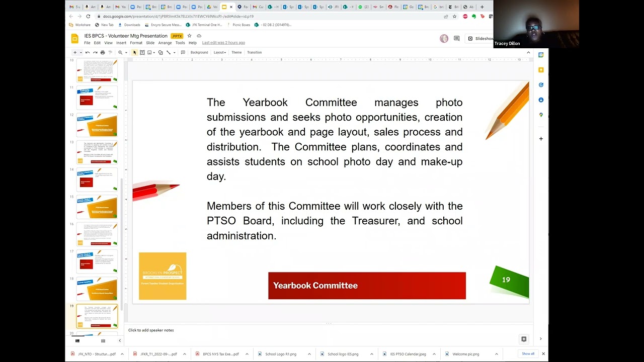
Task: Open the View menu
Action: tap(108, 43)
